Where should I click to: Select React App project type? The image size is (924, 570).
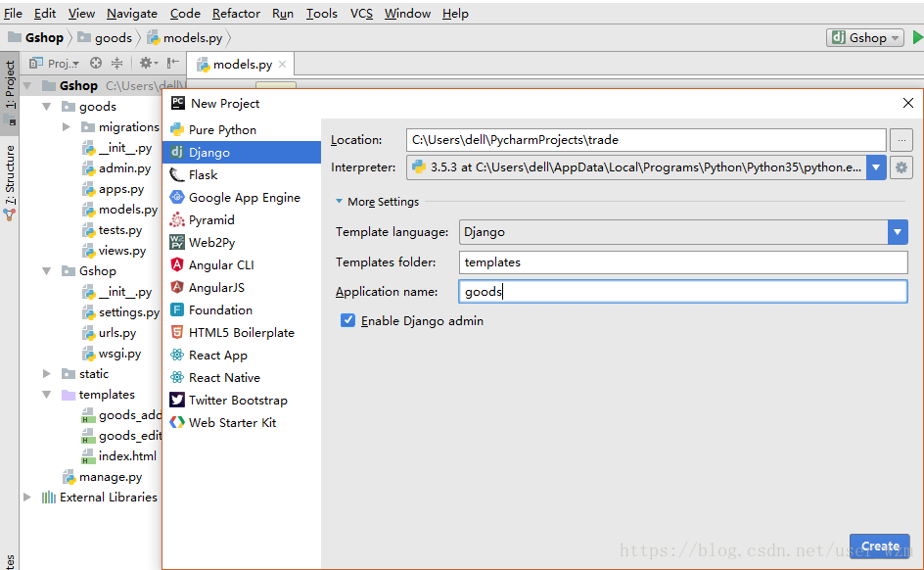[242, 355]
